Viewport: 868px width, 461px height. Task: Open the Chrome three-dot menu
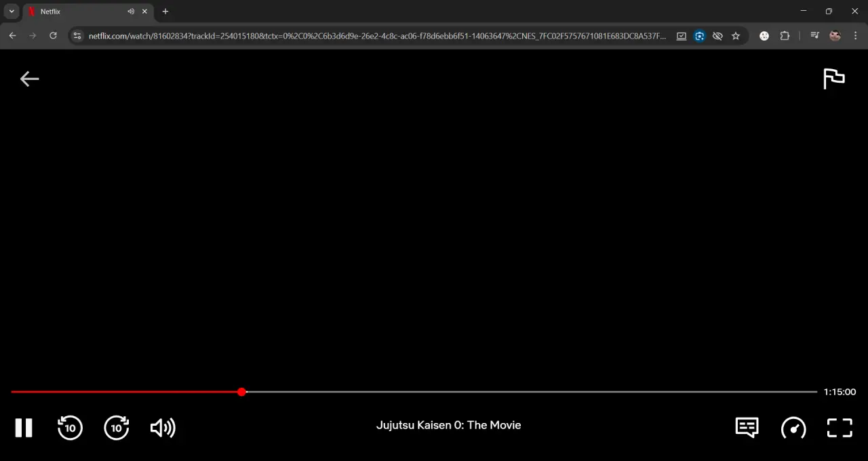click(855, 36)
